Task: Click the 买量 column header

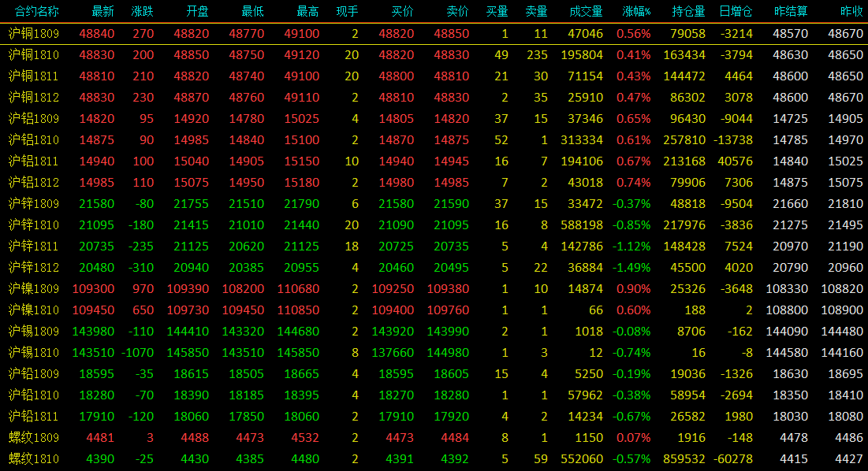Action: coord(497,11)
